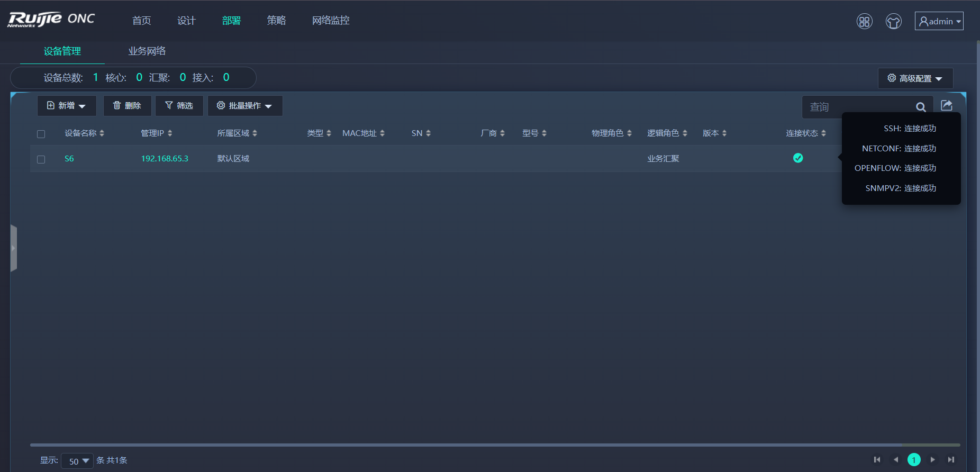The width and height of the screenshot is (980, 472).
Task: Sort by 物理角色 column arrows
Action: click(629, 133)
